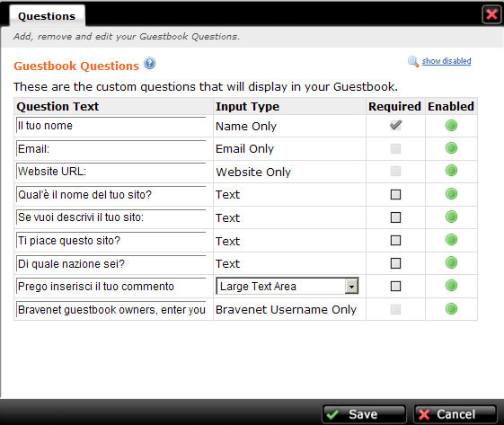Screen dimensions: 504x425
Task: Disable the 'Di quale nazione sei?' question
Action: tap(451, 262)
